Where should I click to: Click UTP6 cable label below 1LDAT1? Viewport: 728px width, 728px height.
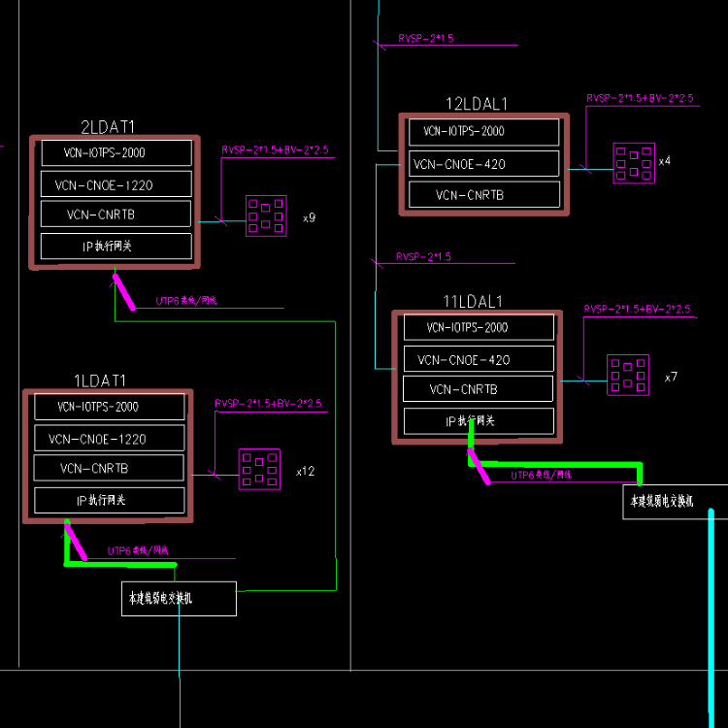(x=138, y=550)
